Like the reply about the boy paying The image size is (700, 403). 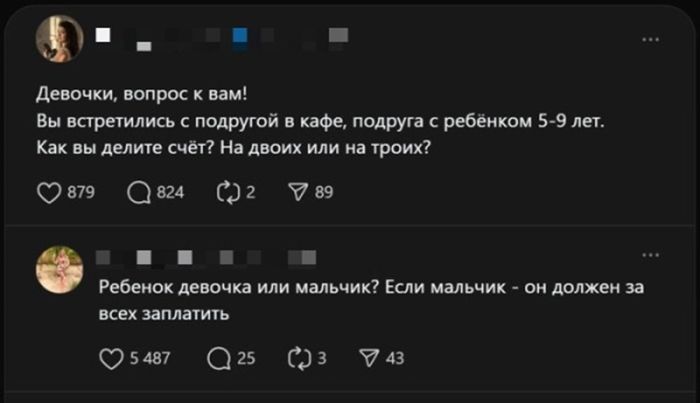(113, 359)
